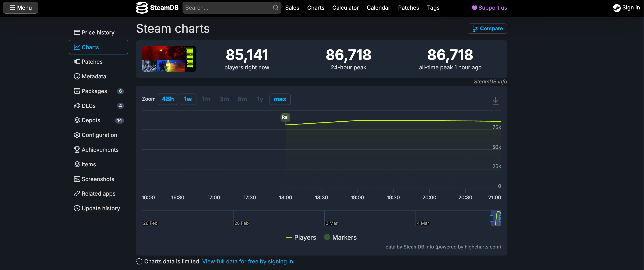
Task: Click the Update history clock icon
Action: pyautogui.click(x=77, y=208)
